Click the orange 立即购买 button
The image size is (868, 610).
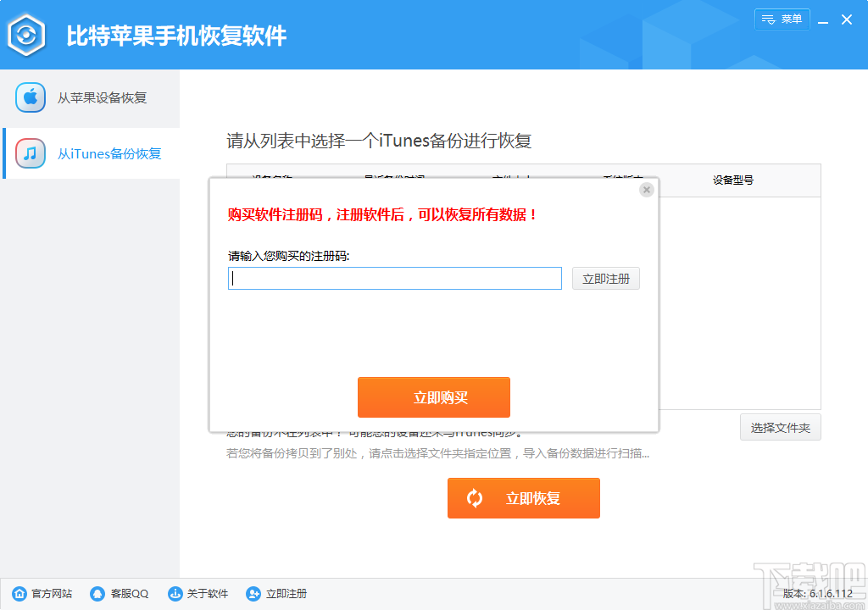(x=433, y=397)
